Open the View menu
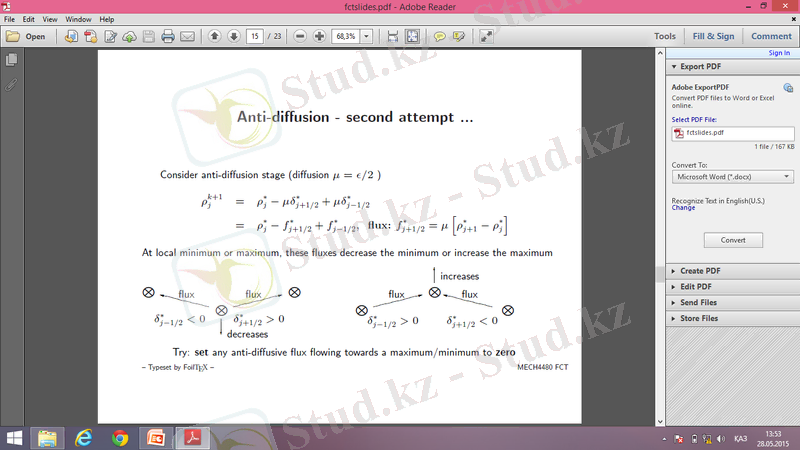Screen dimensions: 800x450 [x=49, y=19]
